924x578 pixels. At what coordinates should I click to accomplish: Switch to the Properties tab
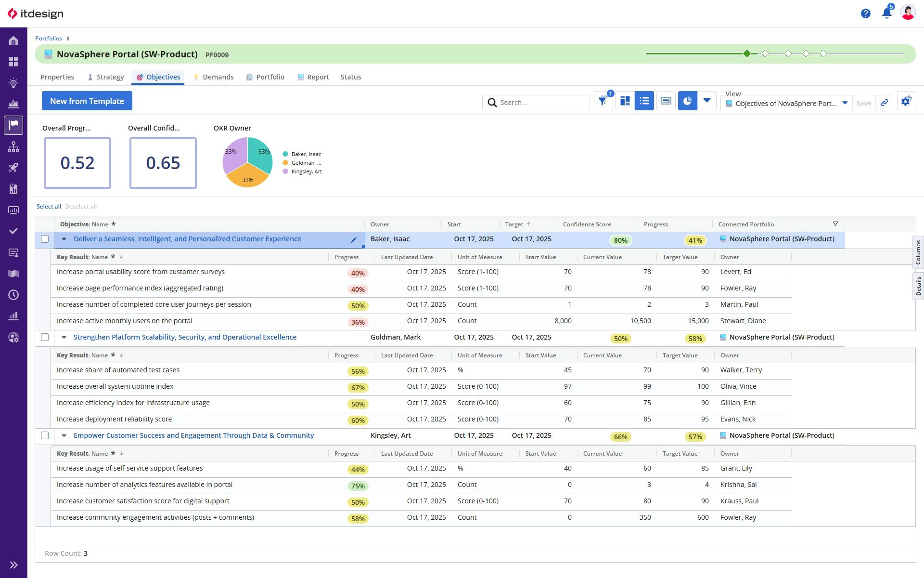point(57,77)
